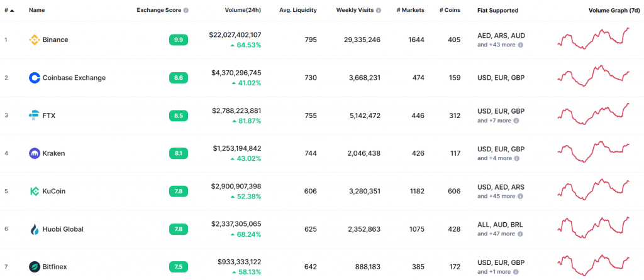Click the Huobi Global logo icon
Viewport: 644px width, 280px height.
[x=34, y=229]
